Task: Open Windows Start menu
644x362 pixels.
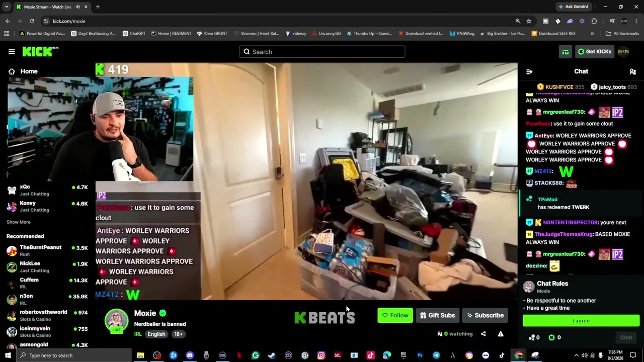Action: [8, 355]
